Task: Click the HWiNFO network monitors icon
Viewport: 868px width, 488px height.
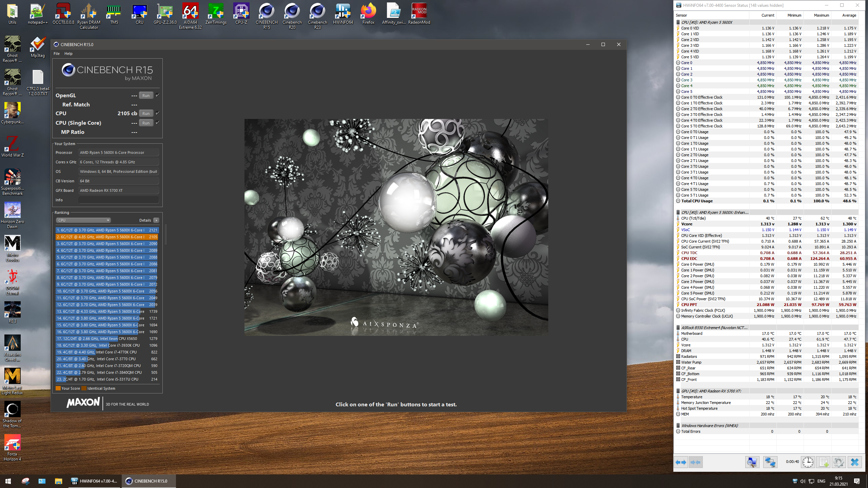Action: (x=770, y=462)
